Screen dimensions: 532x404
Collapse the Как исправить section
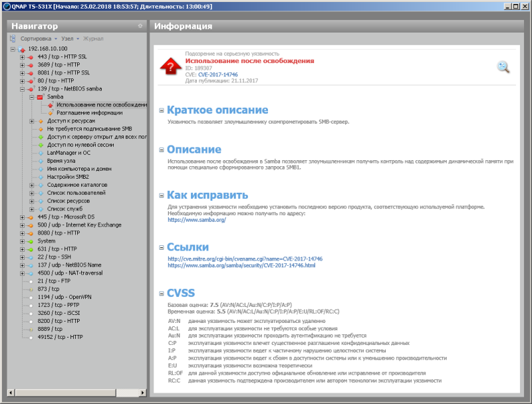coord(162,195)
